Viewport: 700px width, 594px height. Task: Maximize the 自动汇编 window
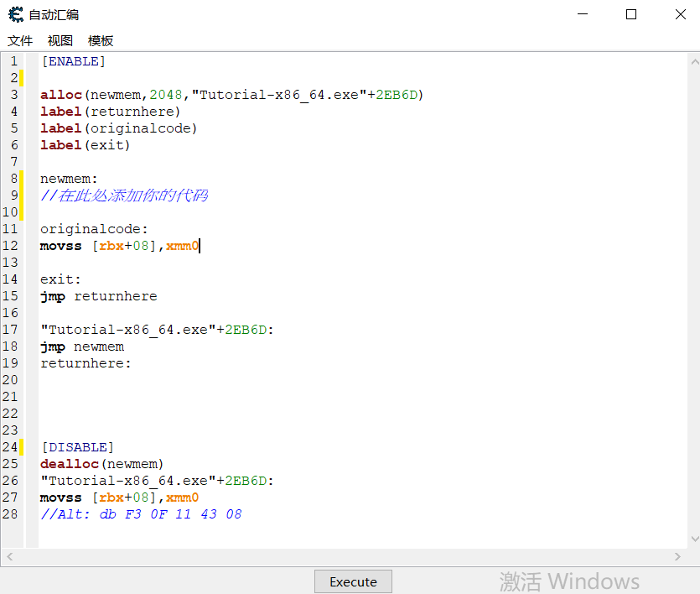pyautogui.click(x=631, y=14)
